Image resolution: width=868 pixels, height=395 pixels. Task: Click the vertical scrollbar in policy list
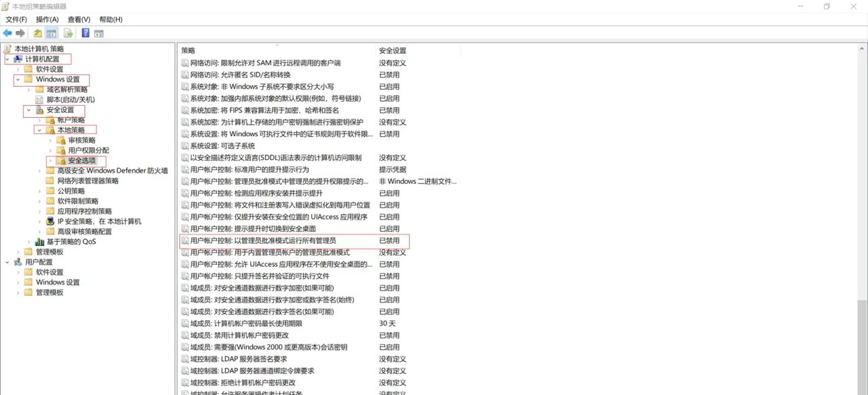coord(863,203)
